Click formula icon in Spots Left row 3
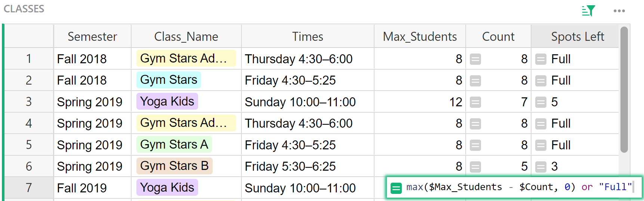 click(541, 102)
